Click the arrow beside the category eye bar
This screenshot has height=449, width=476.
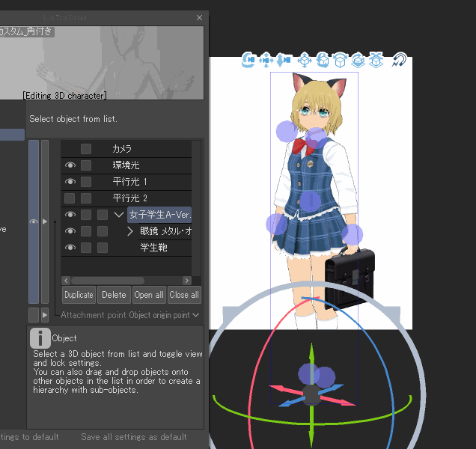tap(45, 222)
